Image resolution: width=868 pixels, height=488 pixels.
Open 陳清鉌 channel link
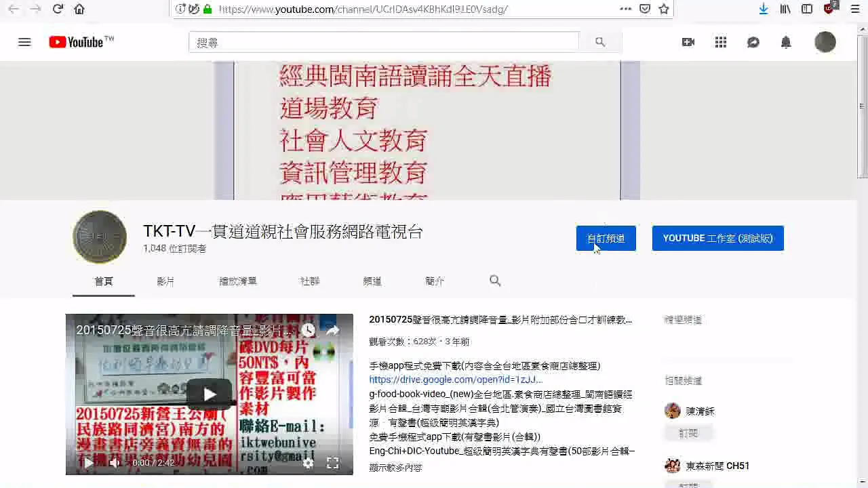coord(701,411)
